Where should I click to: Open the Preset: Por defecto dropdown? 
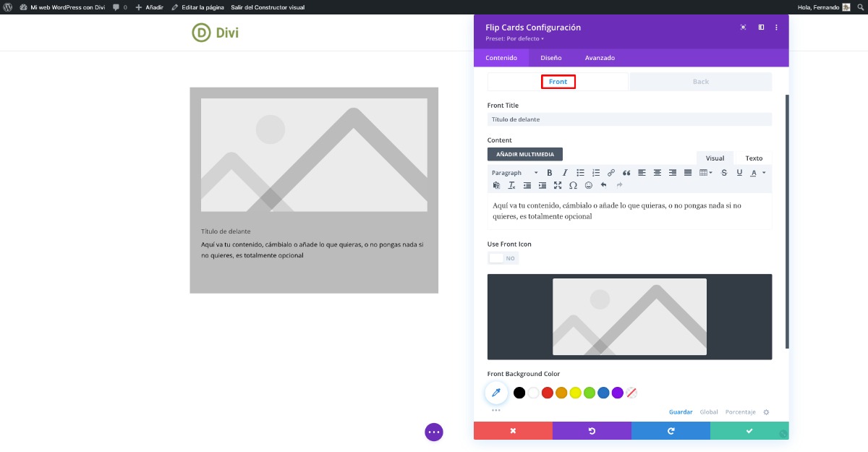click(x=514, y=38)
